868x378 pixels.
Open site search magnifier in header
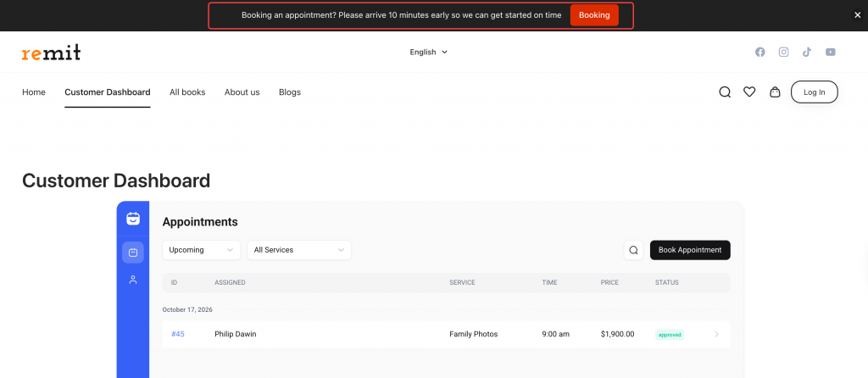(725, 92)
